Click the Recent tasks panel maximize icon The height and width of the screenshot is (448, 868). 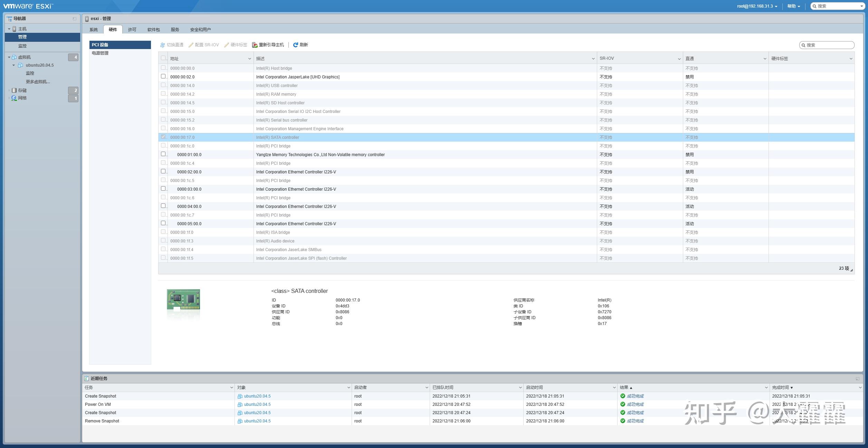pos(857,379)
